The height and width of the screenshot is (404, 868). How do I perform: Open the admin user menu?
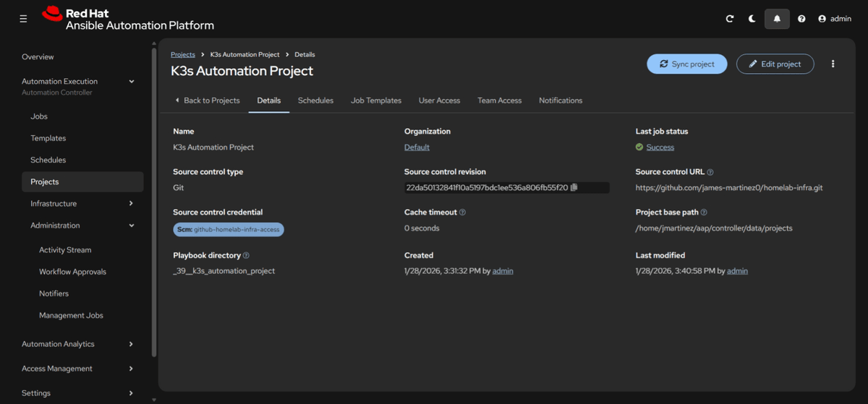(834, 19)
